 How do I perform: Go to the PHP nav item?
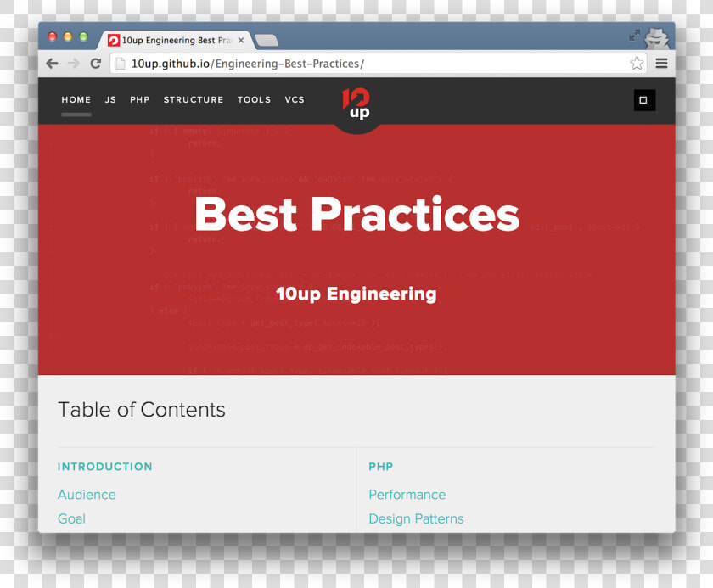tap(139, 99)
